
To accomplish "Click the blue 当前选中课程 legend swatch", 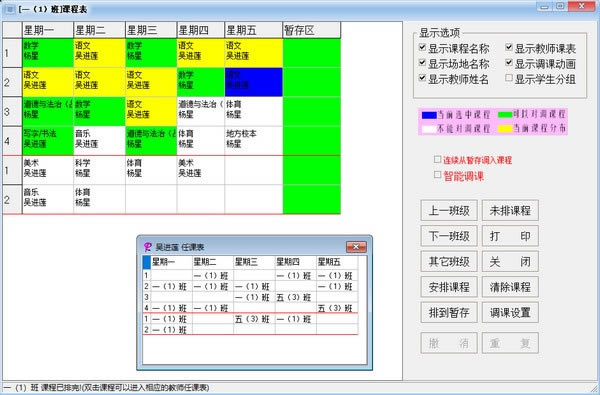I will click(x=429, y=115).
